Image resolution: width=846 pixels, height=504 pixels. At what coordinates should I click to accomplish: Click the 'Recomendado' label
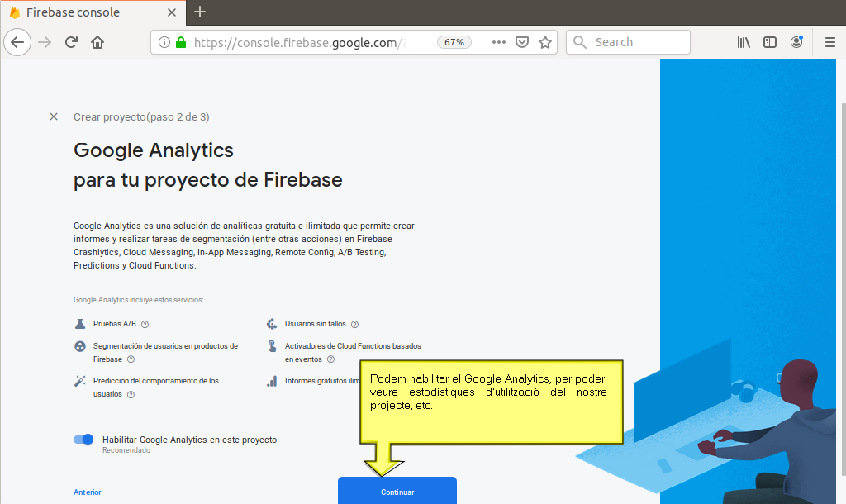click(x=126, y=450)
